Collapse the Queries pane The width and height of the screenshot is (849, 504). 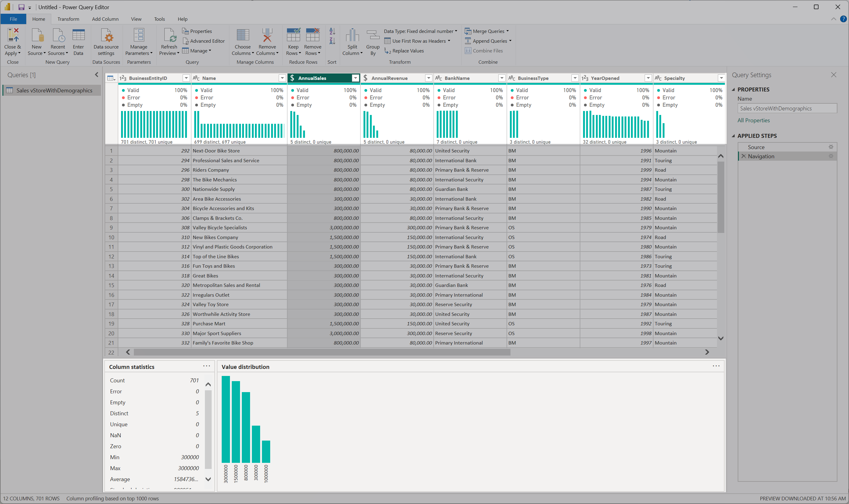(96, 75)
